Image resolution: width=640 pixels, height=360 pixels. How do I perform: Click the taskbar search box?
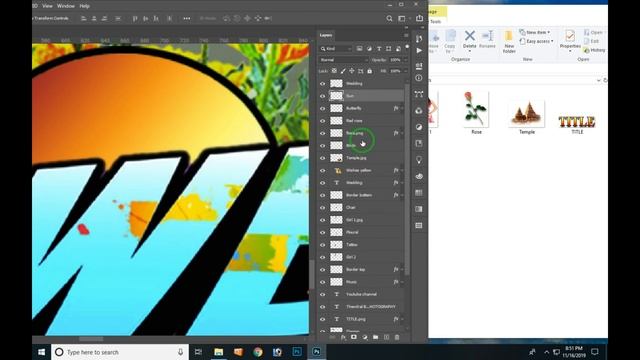(120, 352)
